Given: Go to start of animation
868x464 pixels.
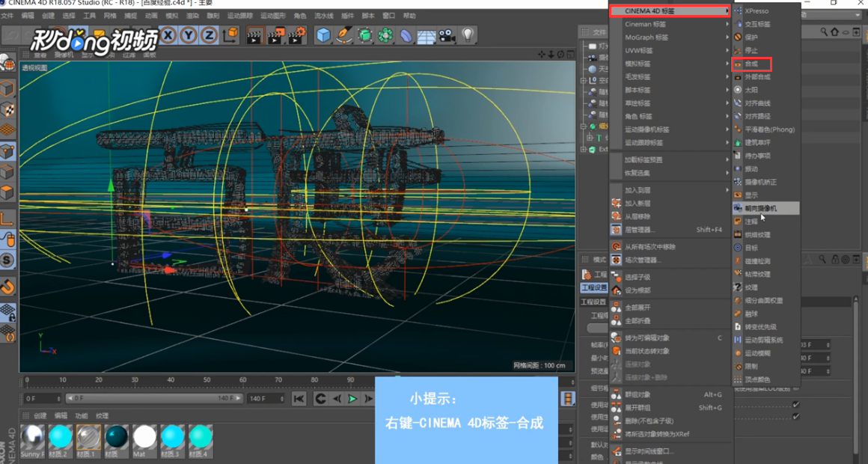Looking at the screenshot, I should [299, 399].
